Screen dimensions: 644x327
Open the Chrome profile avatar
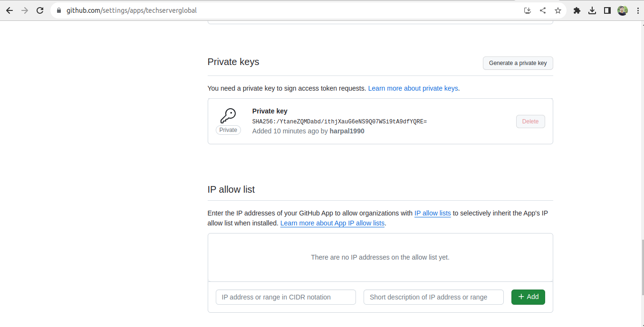pyautogui.click(x=623, y=10)
